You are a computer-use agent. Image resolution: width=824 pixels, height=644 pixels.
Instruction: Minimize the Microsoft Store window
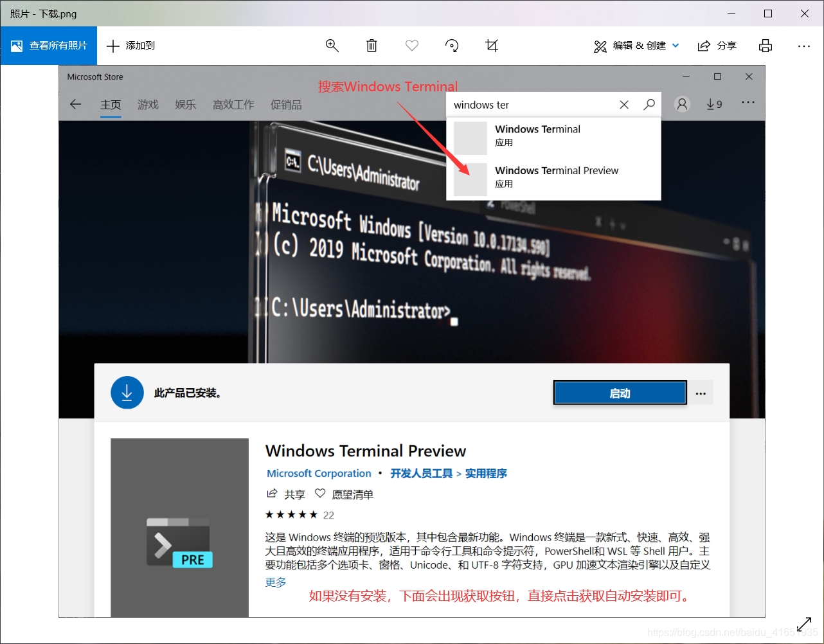(x=686, y=76)
